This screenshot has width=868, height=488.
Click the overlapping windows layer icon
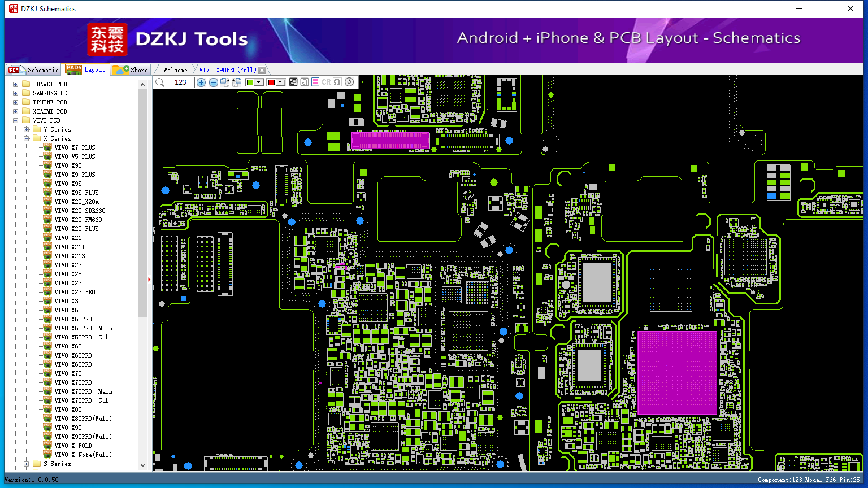point(293,82)
